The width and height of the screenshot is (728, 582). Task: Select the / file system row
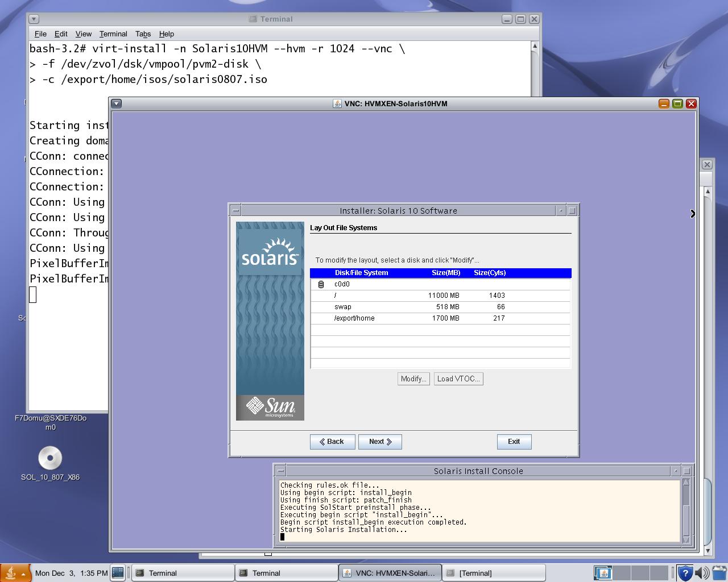coord(440,296)
